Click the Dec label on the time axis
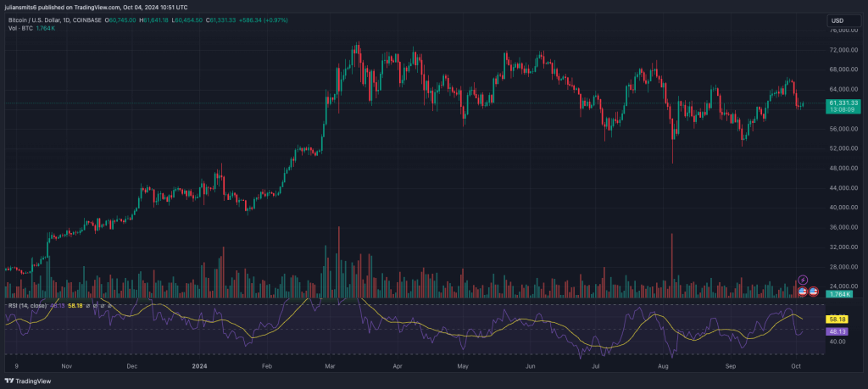 click(131, 366)
